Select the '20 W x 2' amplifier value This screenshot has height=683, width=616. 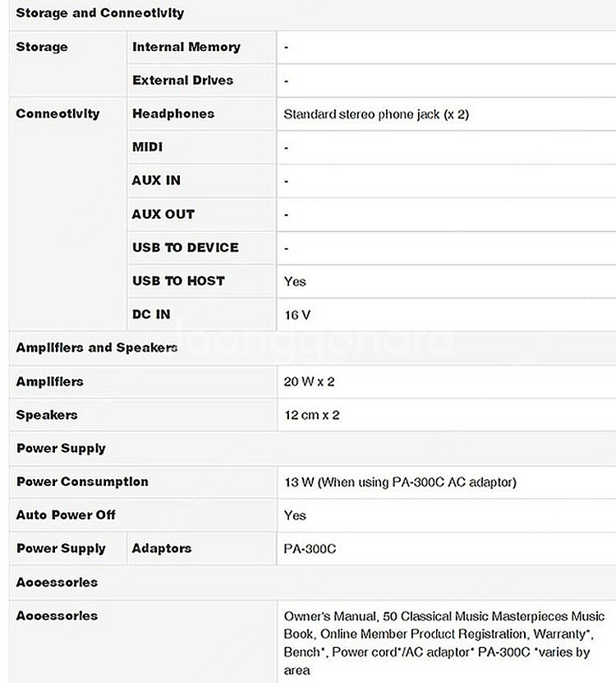click(x=309, y=382)
